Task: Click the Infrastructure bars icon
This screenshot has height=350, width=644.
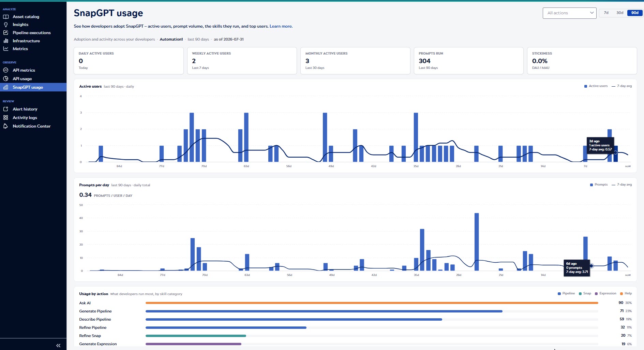Action: click(x=6, y=41)
